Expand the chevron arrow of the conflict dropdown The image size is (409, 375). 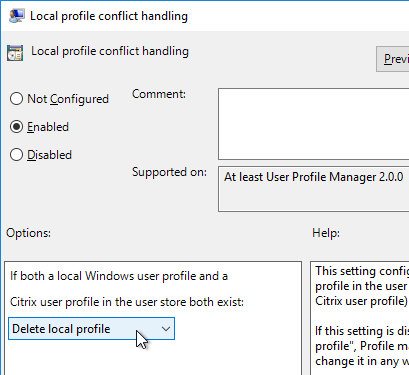[x=166, y=329]
